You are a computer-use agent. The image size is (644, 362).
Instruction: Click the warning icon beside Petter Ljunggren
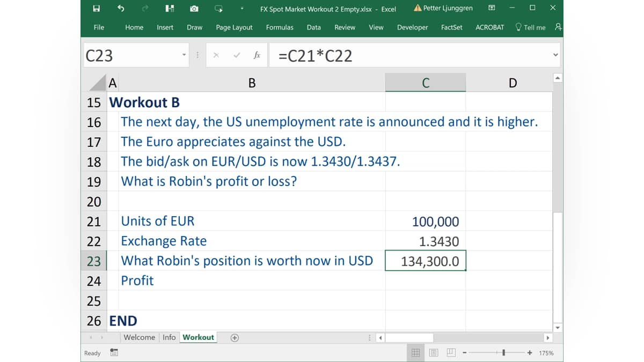pyautogui.click(x=418, y=8)
